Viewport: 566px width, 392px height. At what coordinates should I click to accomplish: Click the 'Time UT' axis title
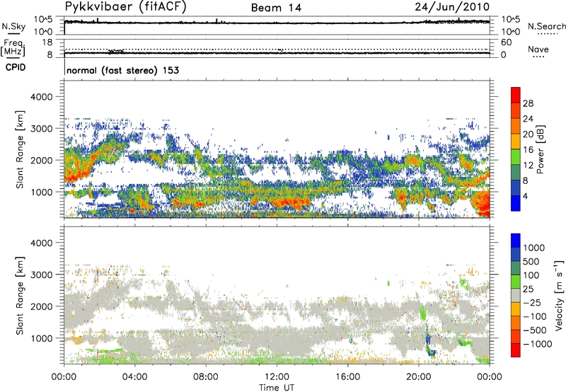277,388
